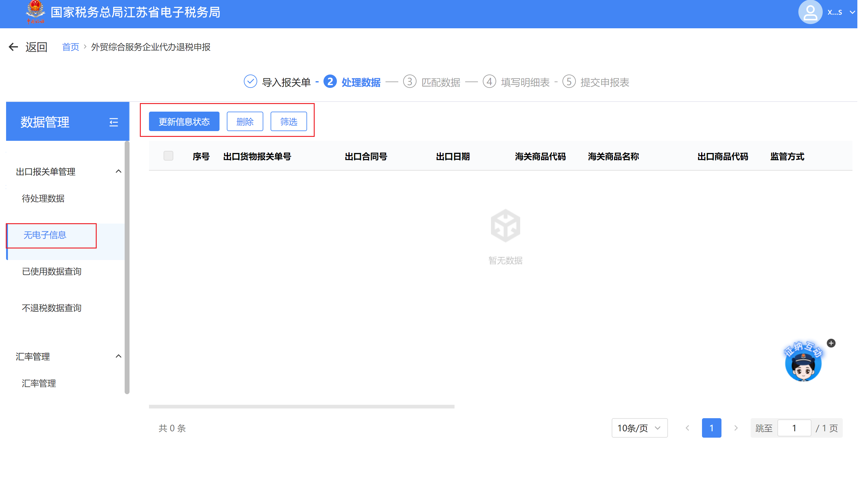The width and height of the screenshot is (868, 493).
Task: Click the 更新信息状态 button
Action: 184,122
